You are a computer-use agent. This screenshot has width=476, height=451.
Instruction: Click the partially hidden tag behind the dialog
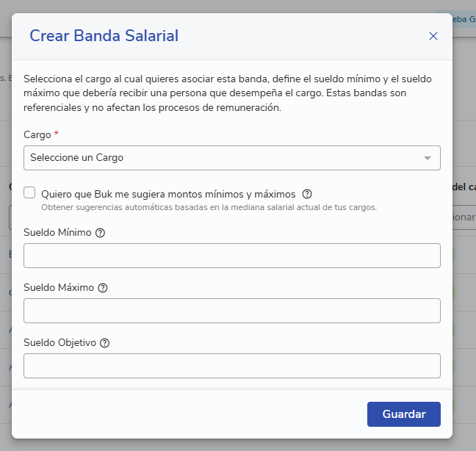pos(464,19)
